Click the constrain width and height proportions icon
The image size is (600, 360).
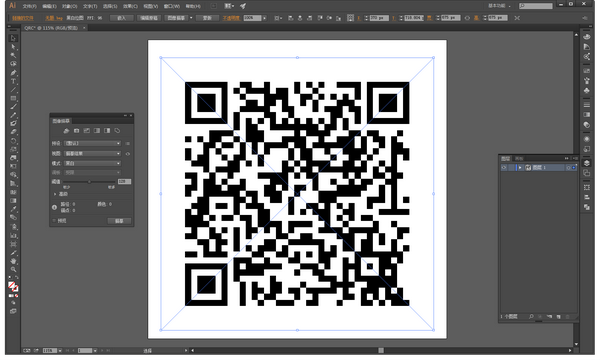point(467,18)
